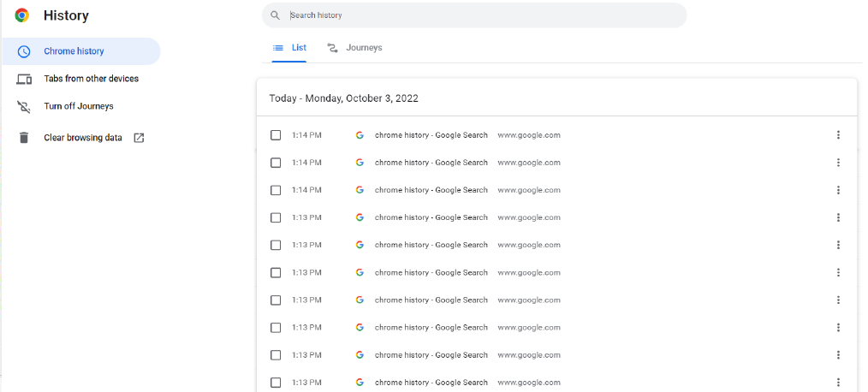The width and height of the screenshot is (868, 392).
Task: Open Clear browsing data from the sidebar
Action: 83,138
